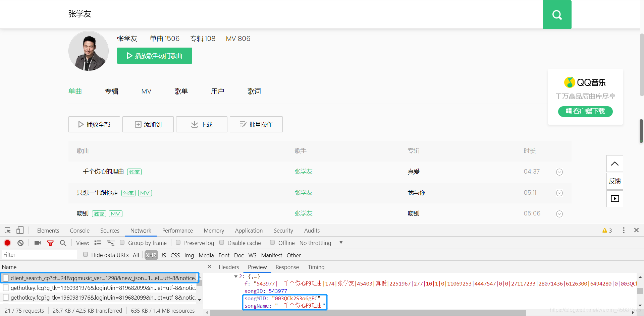Toggle the red filter funnel icon
644x316 pixels.
(x=50, y=243)
